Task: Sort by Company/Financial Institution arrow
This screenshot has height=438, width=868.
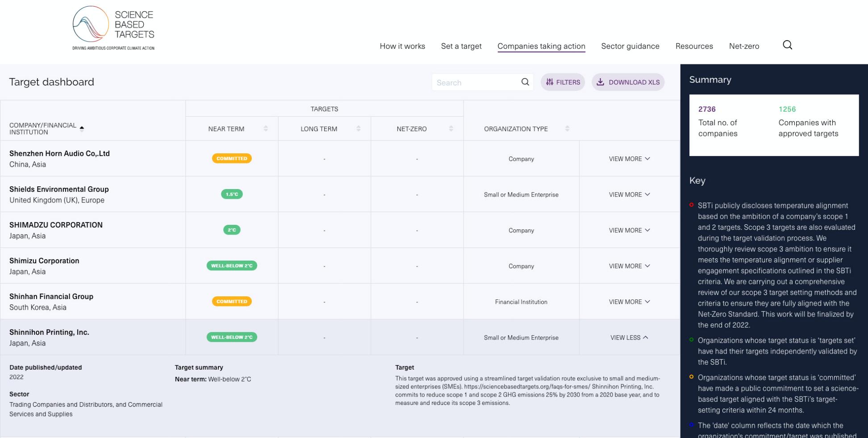Action: [82, 128]
